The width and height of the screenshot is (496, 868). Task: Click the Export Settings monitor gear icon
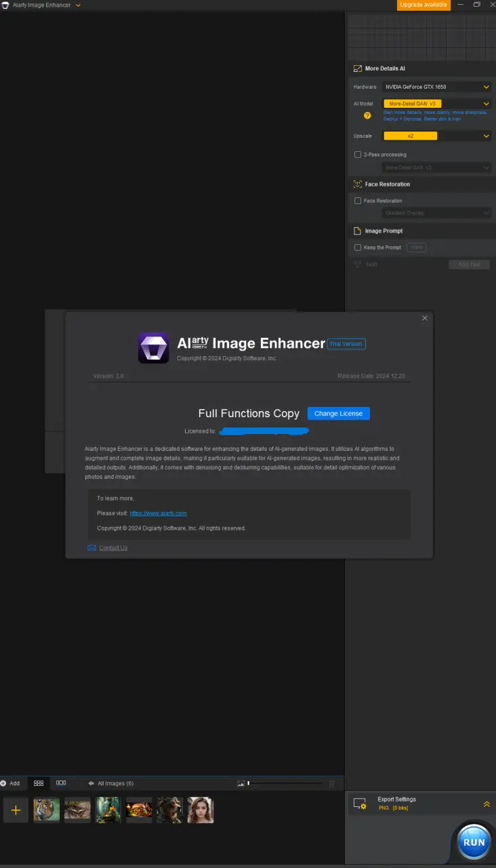click(x=360, y=804)
